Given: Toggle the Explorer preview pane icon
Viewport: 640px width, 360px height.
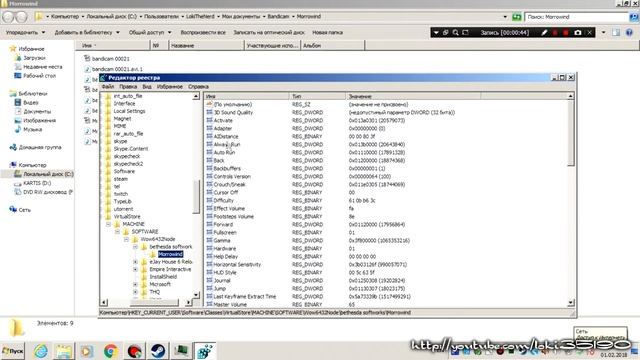Looking at the screenshot, I should [x=616, y=33].
